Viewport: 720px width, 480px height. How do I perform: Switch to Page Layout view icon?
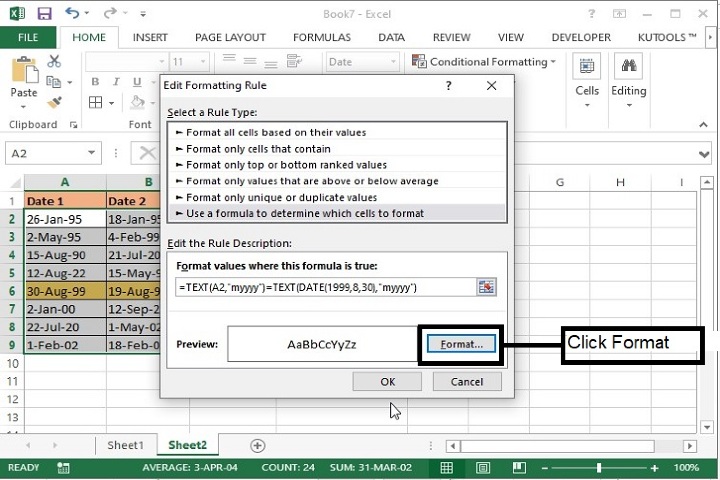pyautogui.click(x=483, y=468)
